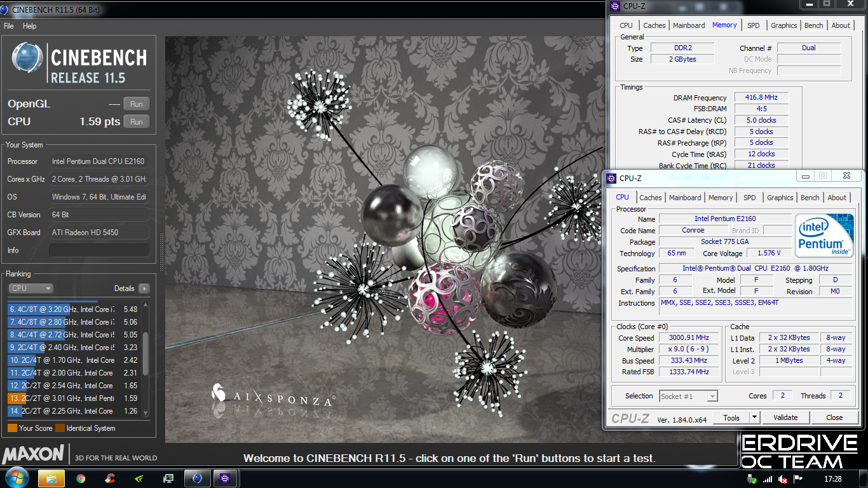
Task: Click the Intel Pentium inside logo
Action: tap(824, 234)
